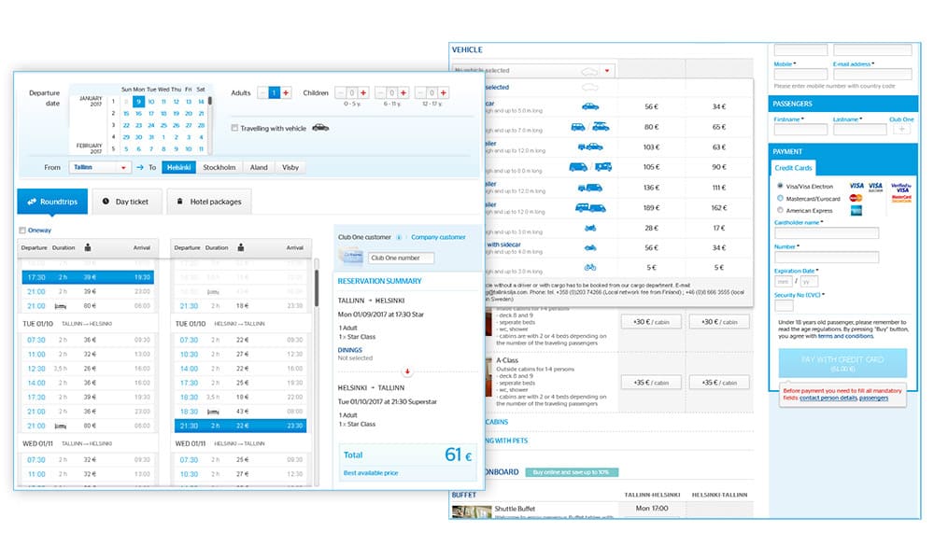Viewport: 934px width, 560px height.
Task: Choose Stockholm as destination
Action: pyautogui.click(x=219, y=168)
